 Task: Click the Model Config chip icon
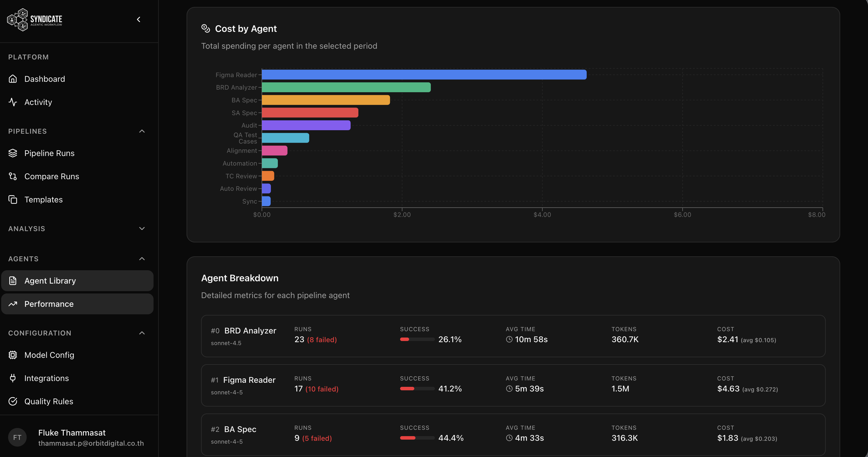(x=13, y=355)
